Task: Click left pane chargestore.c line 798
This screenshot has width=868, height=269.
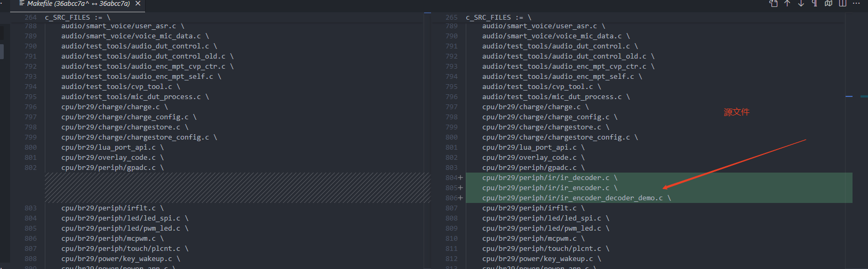Action: (x=125, y=127)
